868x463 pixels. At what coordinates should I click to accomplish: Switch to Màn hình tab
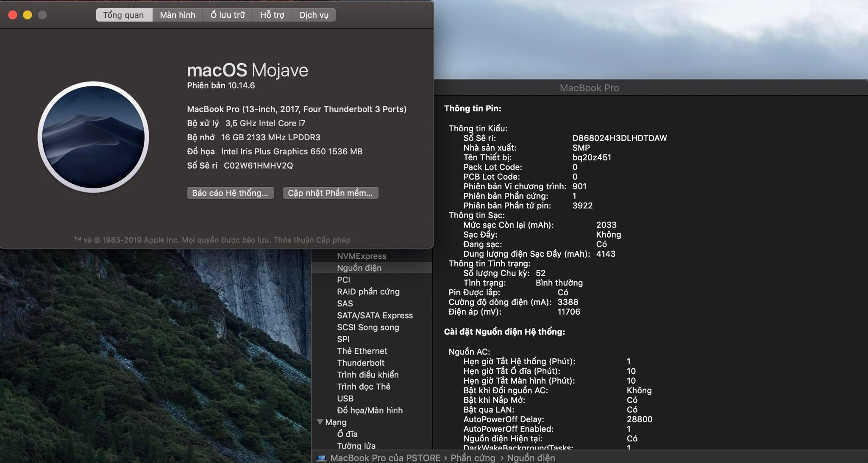pyautogui.click(x=177, y=15)
